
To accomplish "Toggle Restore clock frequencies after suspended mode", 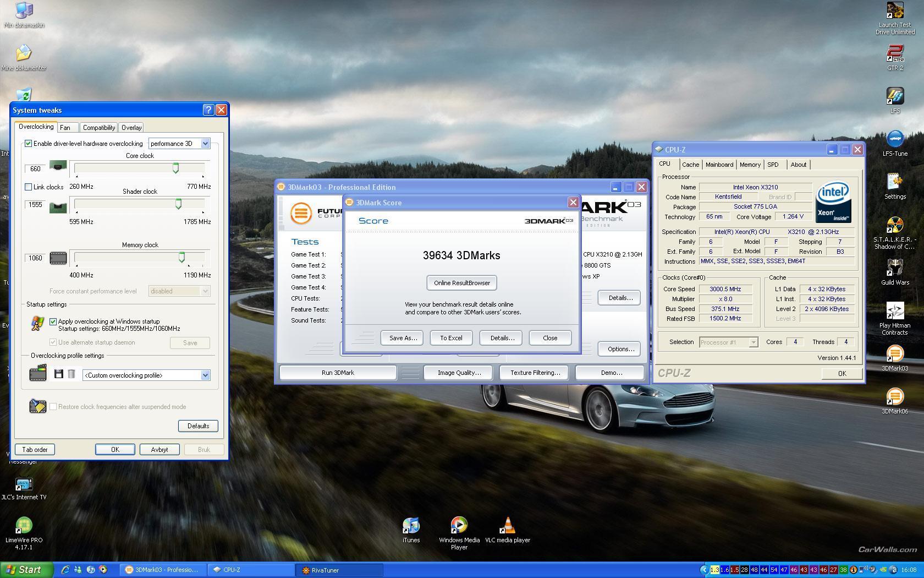I will (53, 407).
